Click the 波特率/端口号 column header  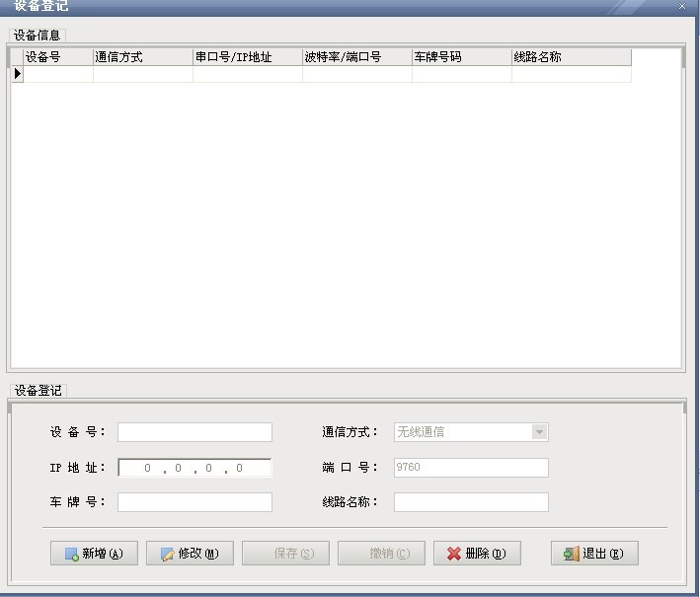click(x=357, y=57)
